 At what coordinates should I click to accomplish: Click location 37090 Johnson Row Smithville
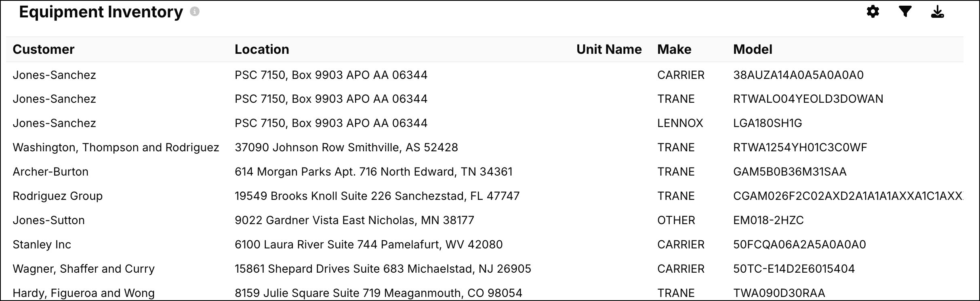[x=346, y=147]
